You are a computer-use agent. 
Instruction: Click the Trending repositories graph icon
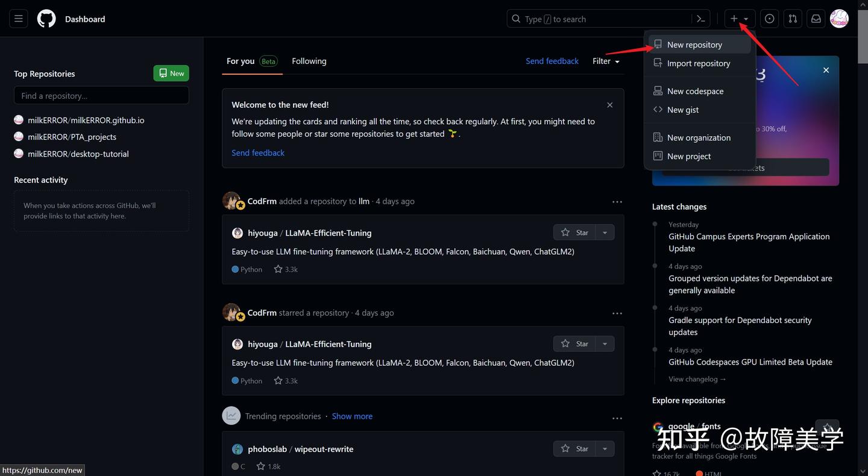231,415
